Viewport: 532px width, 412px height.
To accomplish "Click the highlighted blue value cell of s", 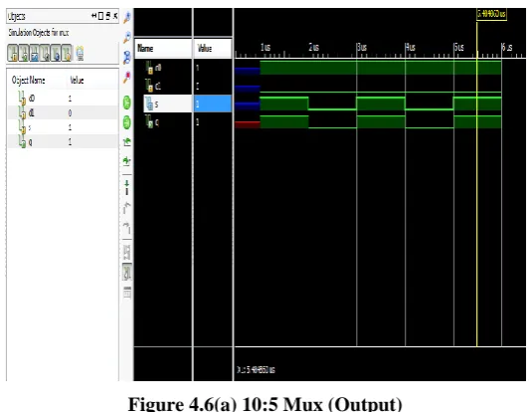I will pos(213,103).
